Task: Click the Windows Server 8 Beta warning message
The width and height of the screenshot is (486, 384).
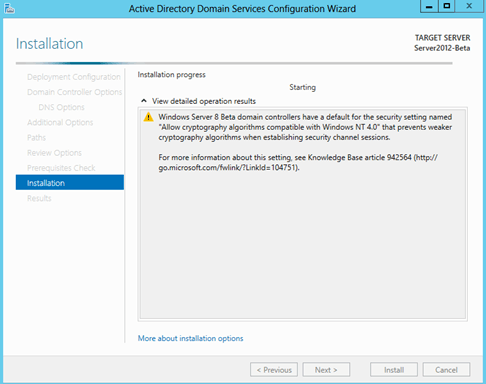Action: (x=305, y=127)
